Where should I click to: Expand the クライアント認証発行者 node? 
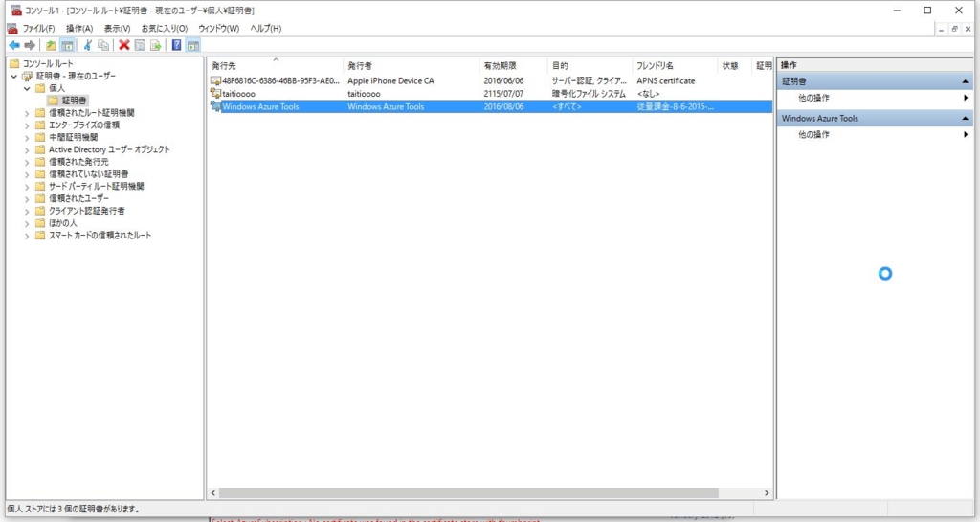click(27, 212)
